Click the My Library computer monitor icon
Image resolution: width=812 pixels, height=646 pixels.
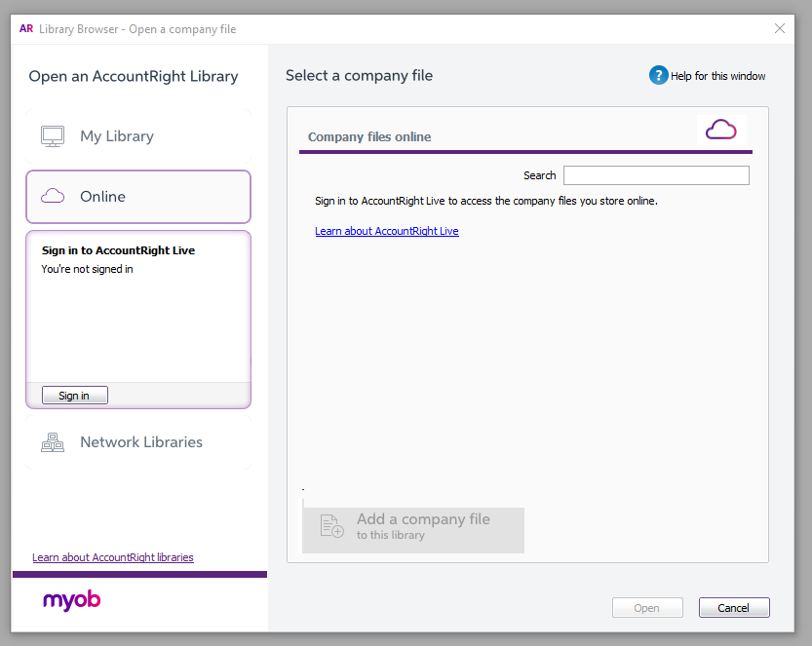(53, 136)
